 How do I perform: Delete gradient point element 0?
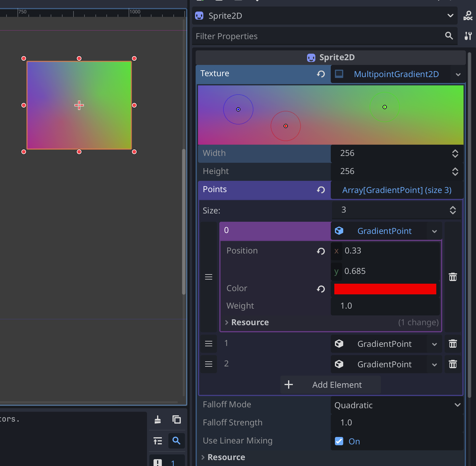(x=453, y=277)
